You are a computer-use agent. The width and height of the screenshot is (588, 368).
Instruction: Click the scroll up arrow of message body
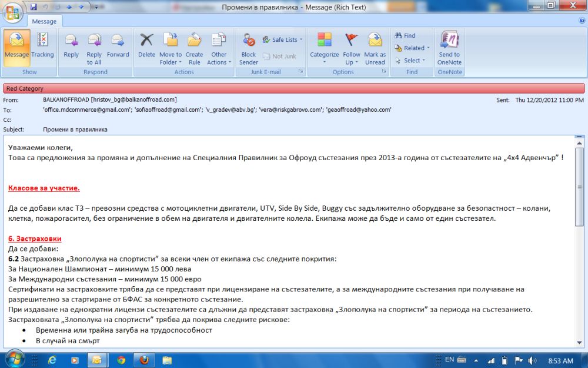coord(579,143)
